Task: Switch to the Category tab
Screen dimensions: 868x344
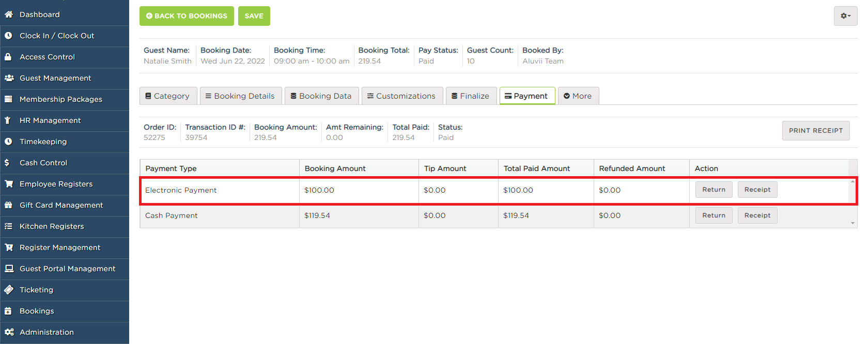Action: (168, 96)
